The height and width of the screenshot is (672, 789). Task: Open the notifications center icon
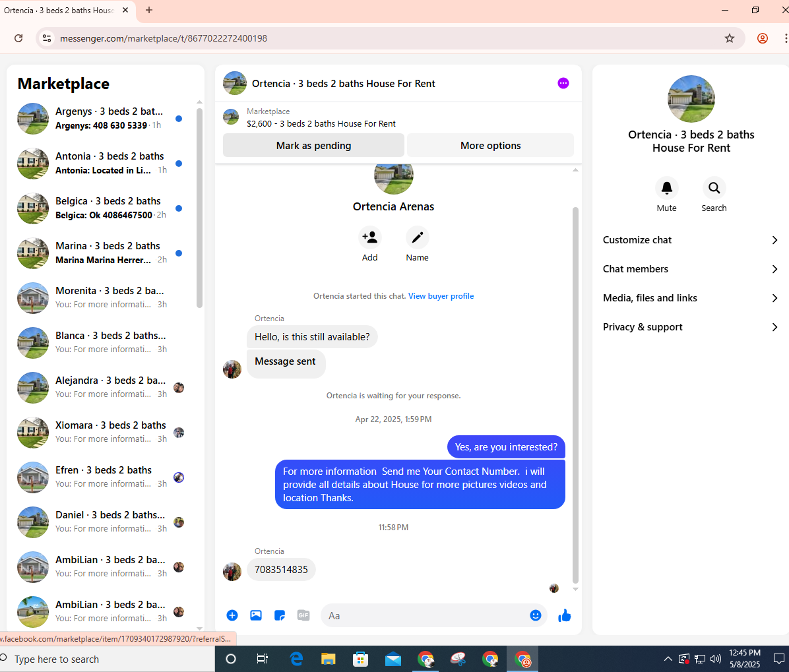coord(778,659)
